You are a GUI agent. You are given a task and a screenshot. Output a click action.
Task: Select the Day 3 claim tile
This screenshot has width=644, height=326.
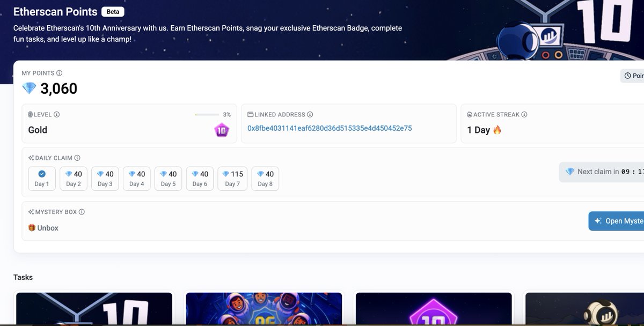coord(105,179)
